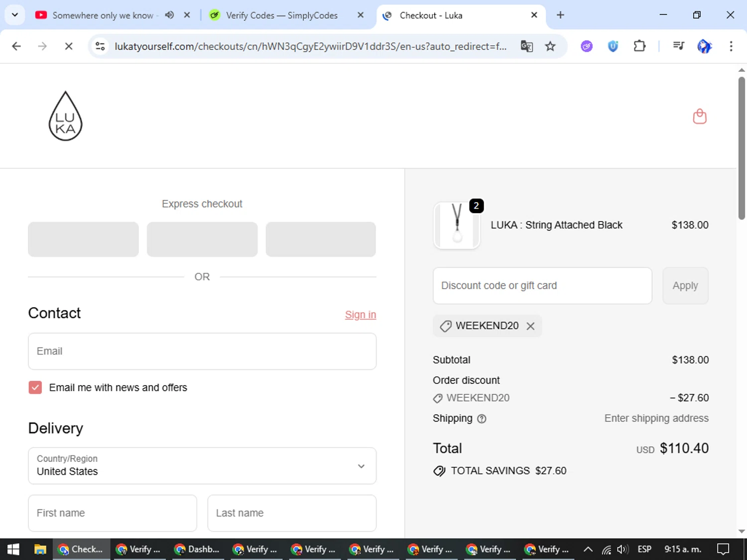
Task: Open File Explorer from taskbar
Action: [x=40, y=549]
